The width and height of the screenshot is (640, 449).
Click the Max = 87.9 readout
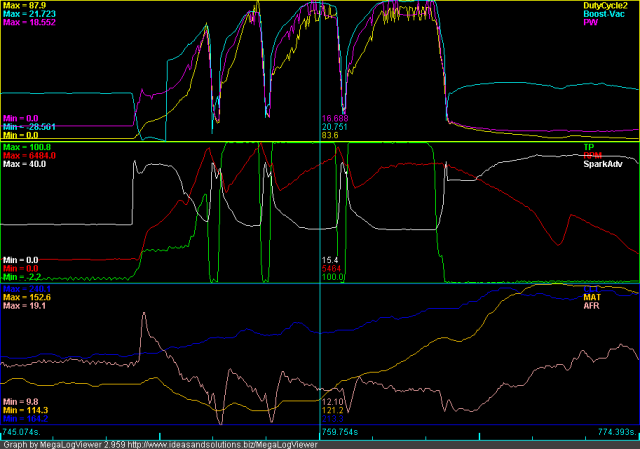point(28,6)
